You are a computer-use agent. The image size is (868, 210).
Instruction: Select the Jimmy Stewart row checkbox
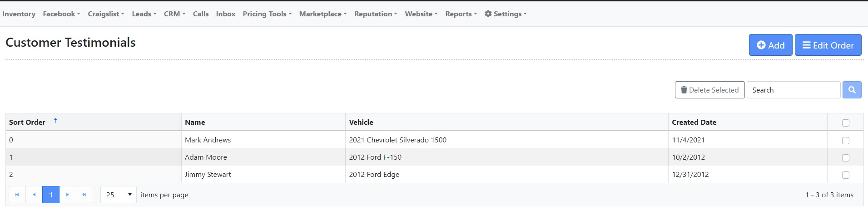pyautogui.click(x=845, y=175)
